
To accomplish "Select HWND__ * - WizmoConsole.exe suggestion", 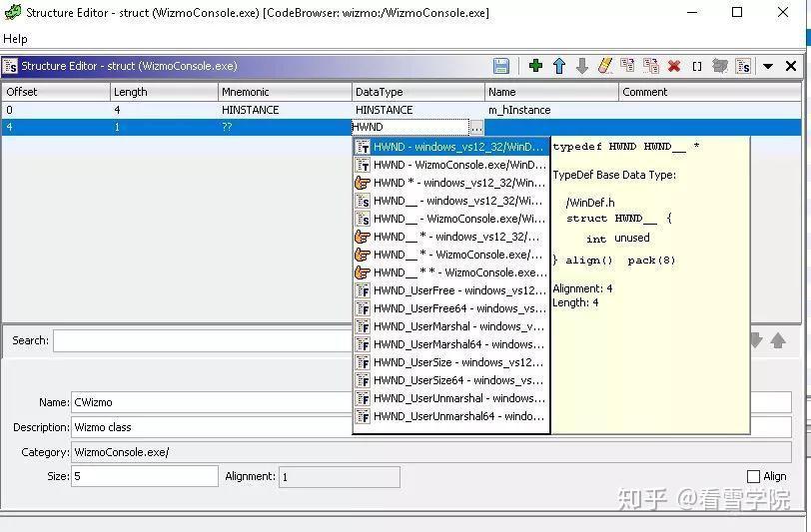I will coord(450,255).
